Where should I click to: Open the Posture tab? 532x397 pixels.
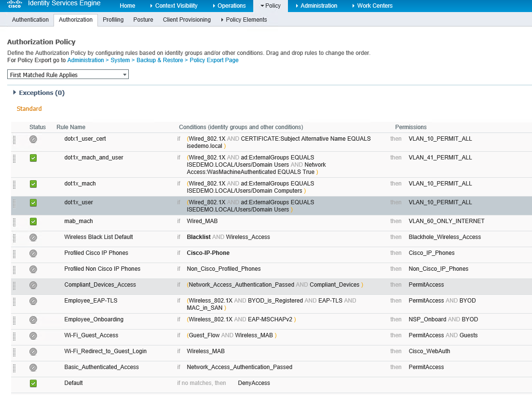point(143,20)
